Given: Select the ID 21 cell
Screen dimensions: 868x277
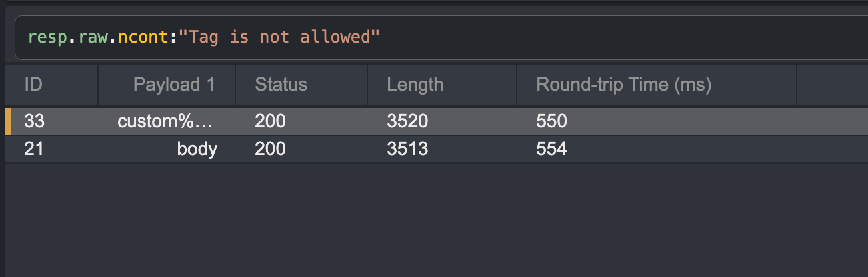Looking at the screenshot, I should (x=34, y=149).
